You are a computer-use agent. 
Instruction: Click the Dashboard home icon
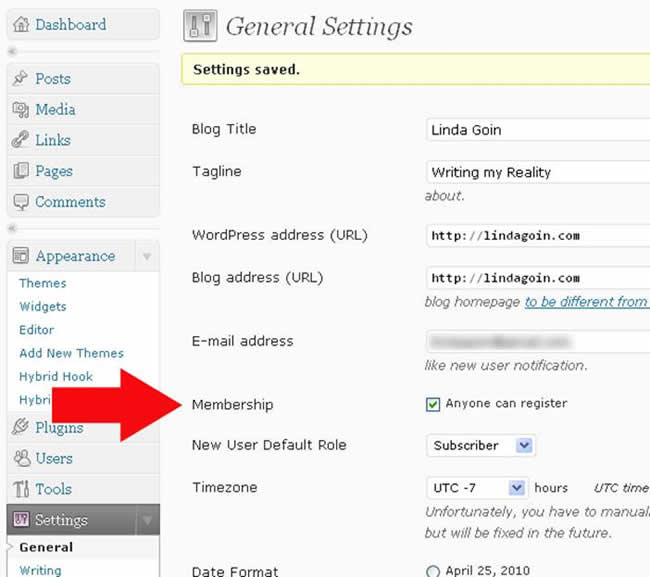click(21, 24)
